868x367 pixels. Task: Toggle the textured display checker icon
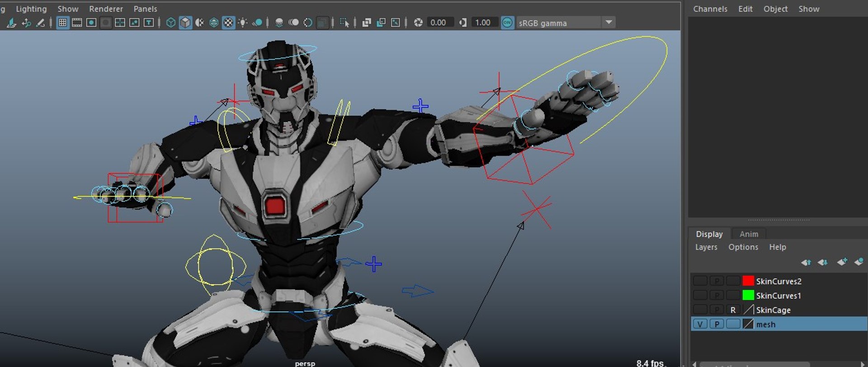coord(229,23)
